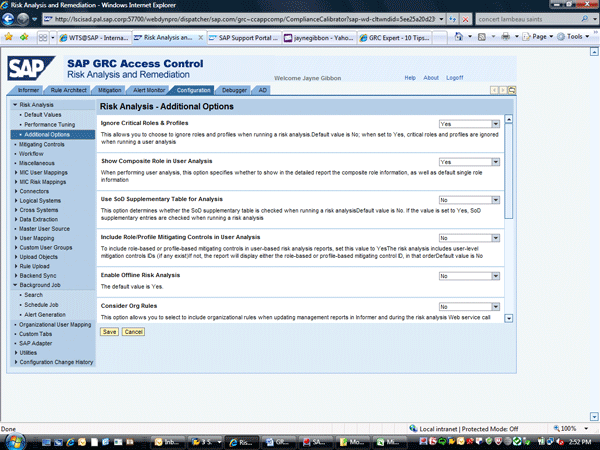Viewport: 600px width, 450px height.
Task: Open Organizational User Mapping item
Action: (x=55, y=324)
